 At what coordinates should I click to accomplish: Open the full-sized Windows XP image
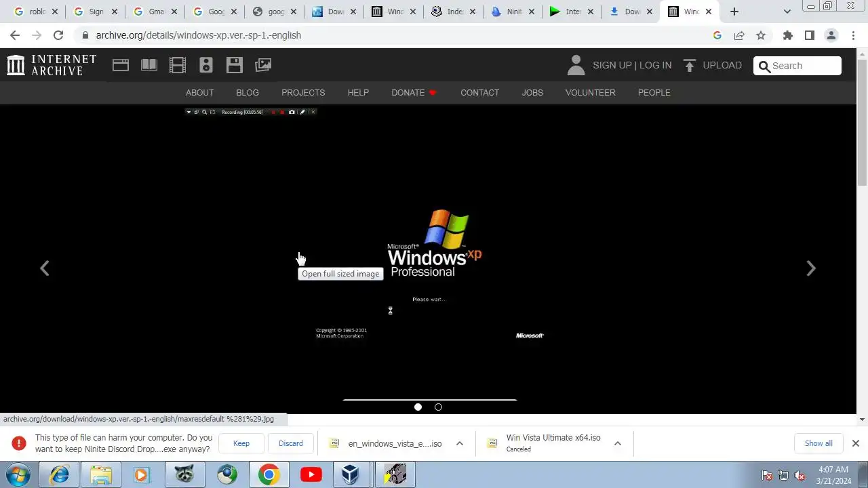point(430,258)
